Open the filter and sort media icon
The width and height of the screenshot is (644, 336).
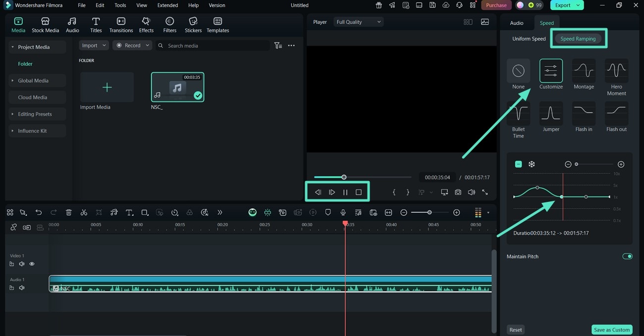point(278,46)
